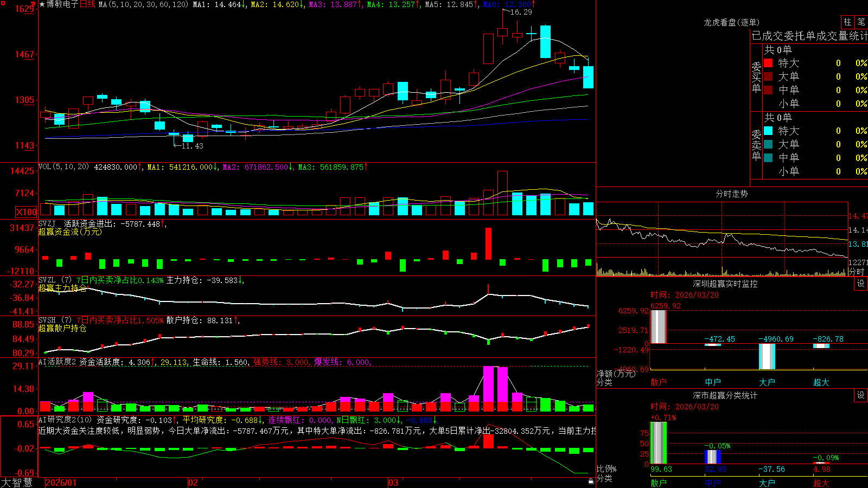
Task: Jump to the 02 month marker on time axis
Action: click(193, 483)
